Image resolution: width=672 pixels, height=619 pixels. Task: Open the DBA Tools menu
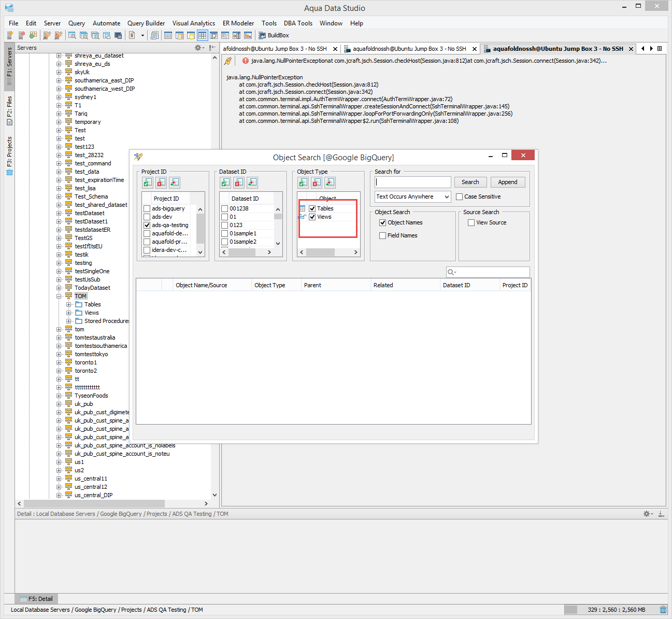tap(298, 23)
